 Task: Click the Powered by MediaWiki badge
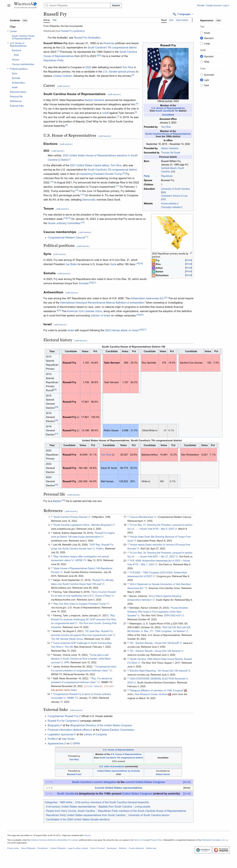coord(221,850)
